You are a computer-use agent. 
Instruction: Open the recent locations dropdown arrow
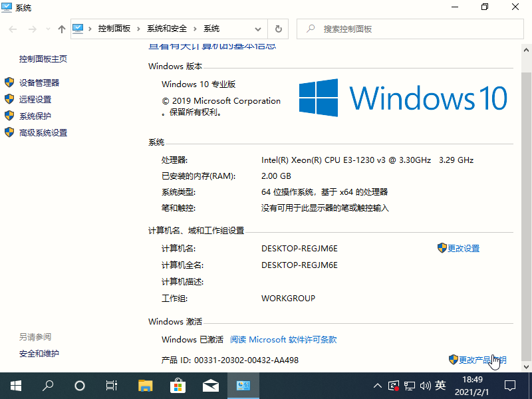[47, 29]
